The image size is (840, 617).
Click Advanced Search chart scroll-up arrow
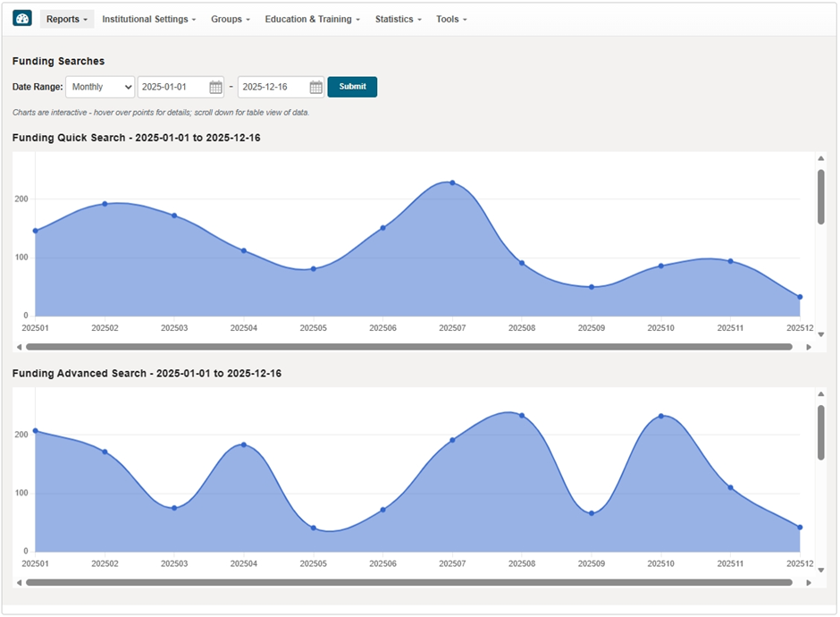pyautogui.click(x=820, y=394)
